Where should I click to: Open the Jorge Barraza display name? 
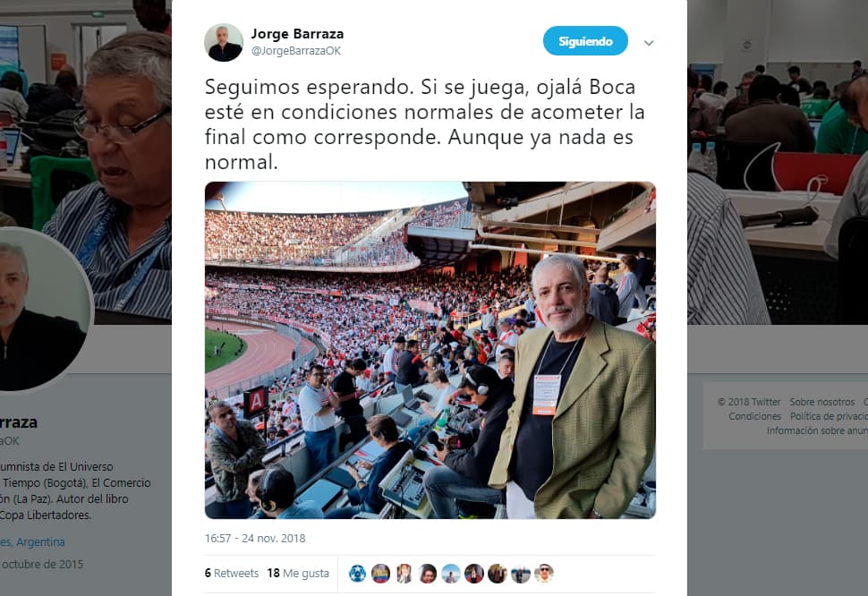click(x=297, y=34)
